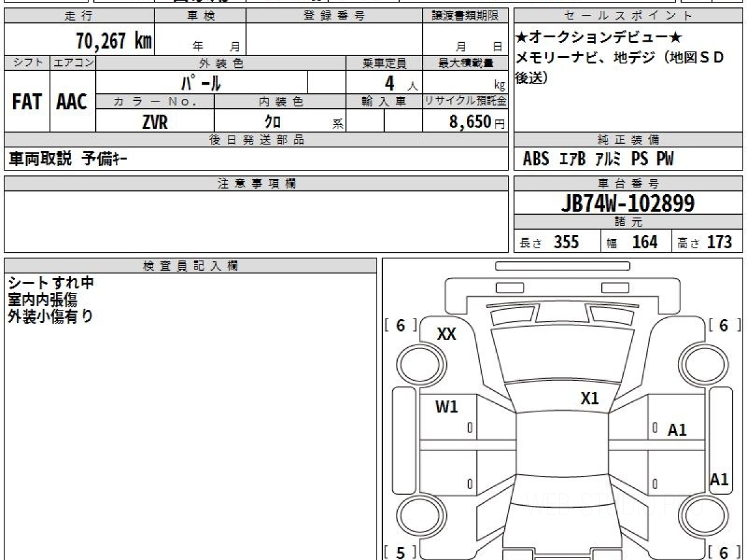
Task: Click the interior color value クロ
Action: pos(273,122)
